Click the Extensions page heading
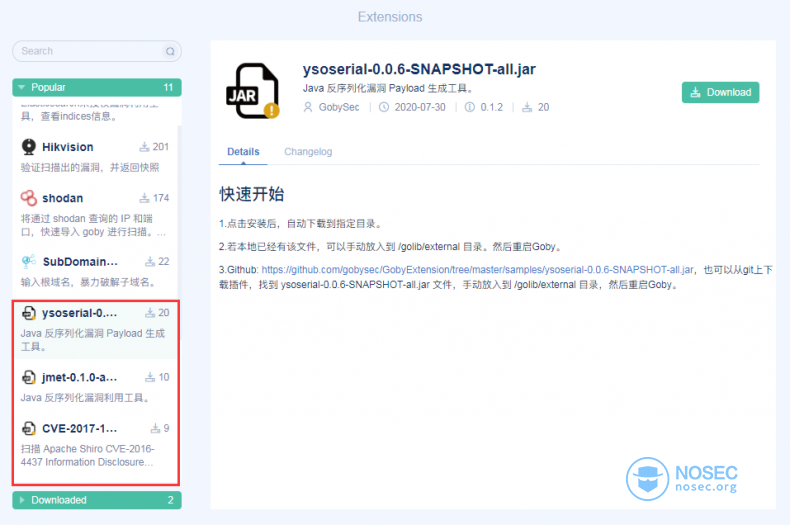Screen dimensions: 790x525 [x=390, y=17]
